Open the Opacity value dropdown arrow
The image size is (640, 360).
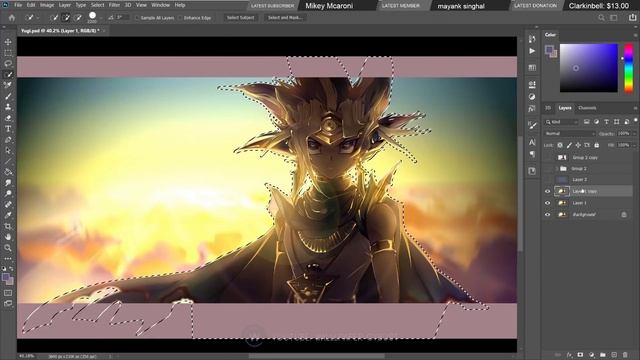(634, 133)
